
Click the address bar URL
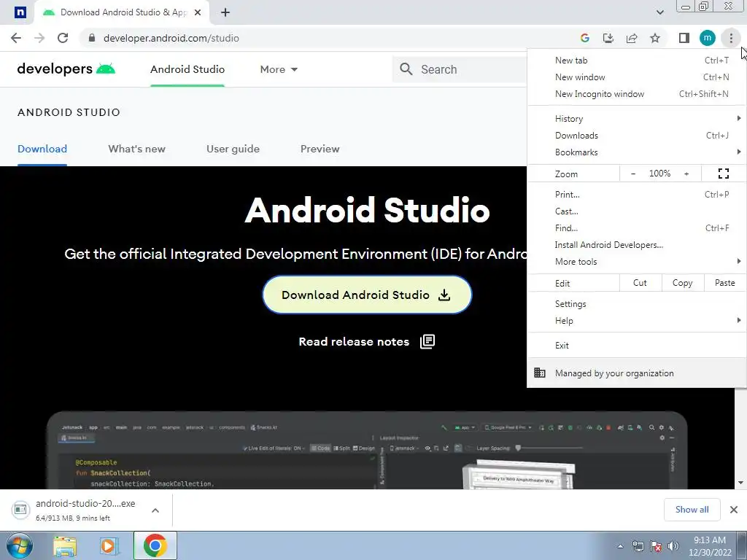tap(171, 38)
